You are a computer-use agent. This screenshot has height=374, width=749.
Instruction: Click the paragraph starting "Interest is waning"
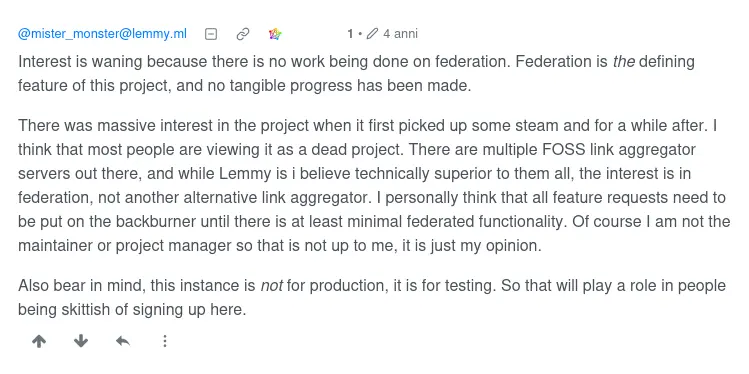pos(356,74)
